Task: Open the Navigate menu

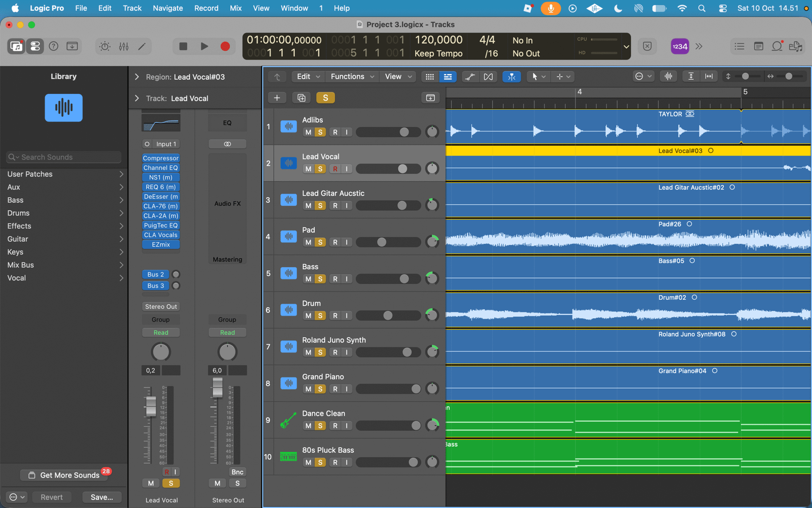Action: [168, 8]
